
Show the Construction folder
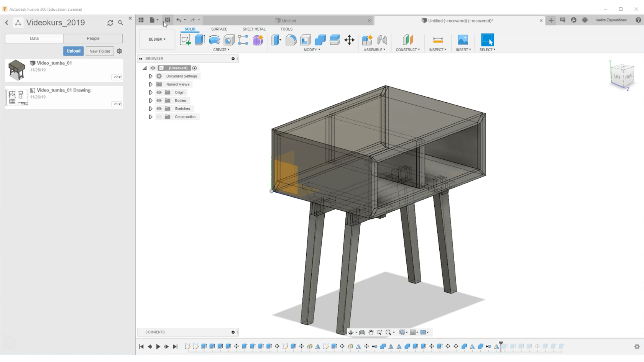(x=159, y=117)
